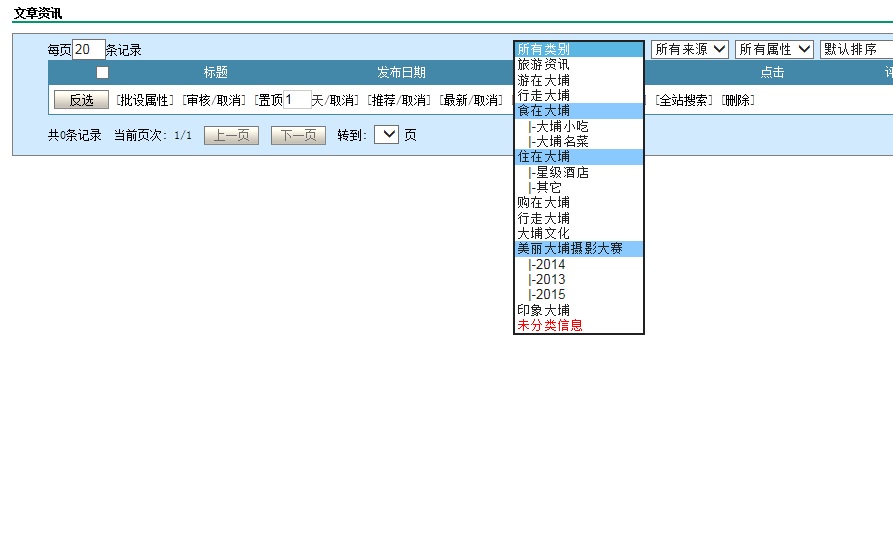Click the 删除 delete link
The image size is (893, 540).
pyautogui.click(x=739, y=100)
